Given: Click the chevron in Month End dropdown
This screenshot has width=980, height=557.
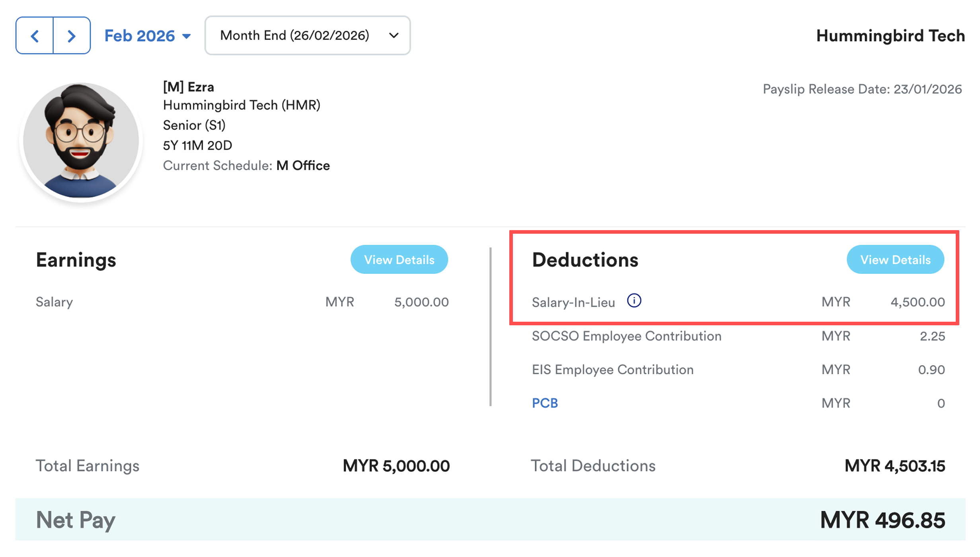Looking at the screenshot, I should click(394, 35).
